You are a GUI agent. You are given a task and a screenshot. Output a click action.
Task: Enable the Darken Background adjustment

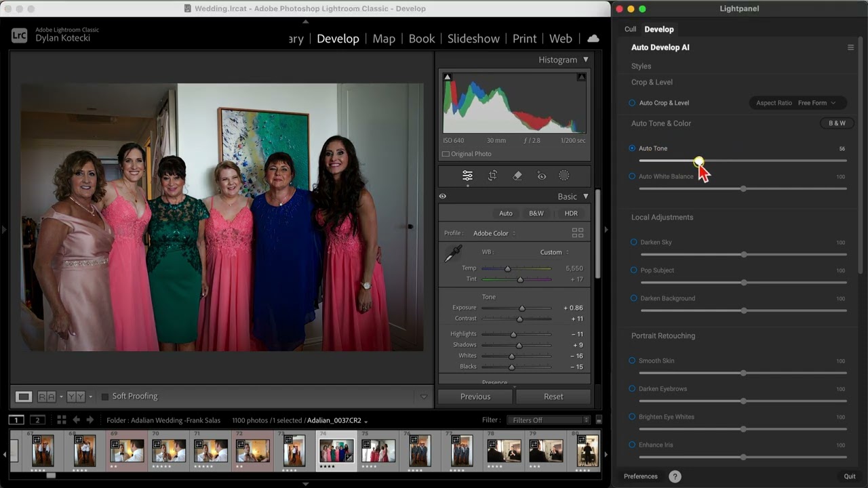[x=633, y=298]
